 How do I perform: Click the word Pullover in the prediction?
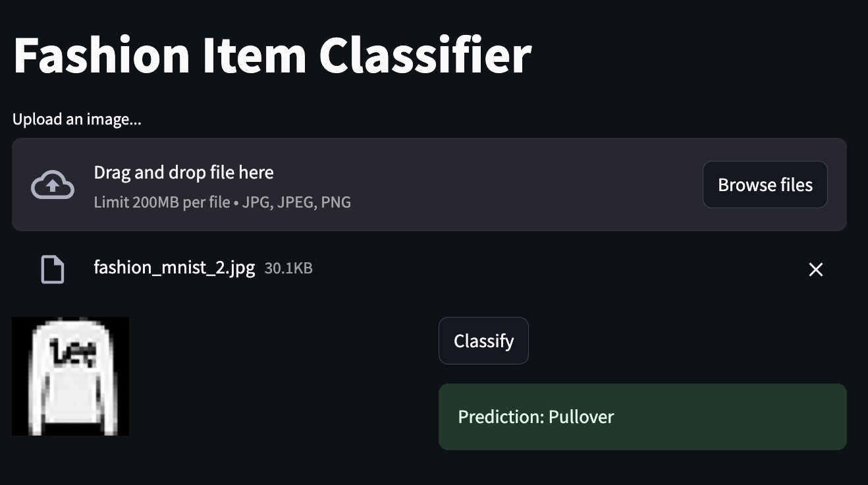click(581, 417)
